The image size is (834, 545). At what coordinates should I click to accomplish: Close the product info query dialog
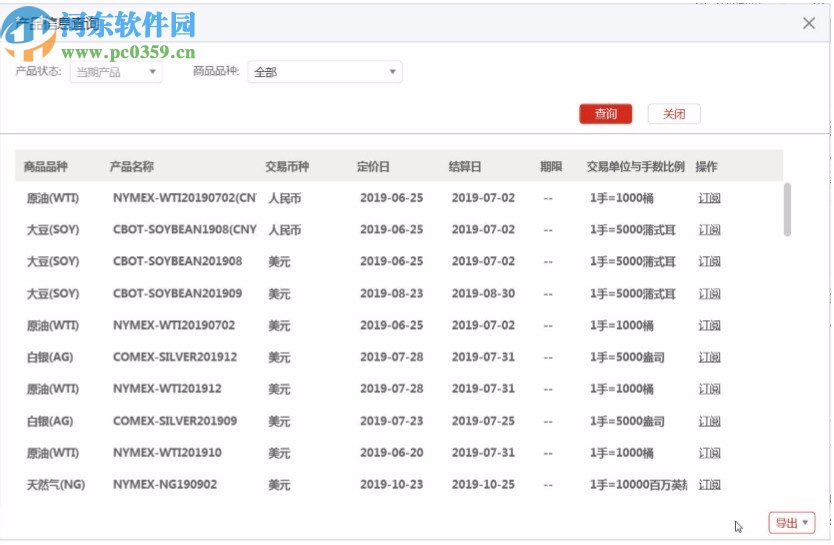point(808,23)
